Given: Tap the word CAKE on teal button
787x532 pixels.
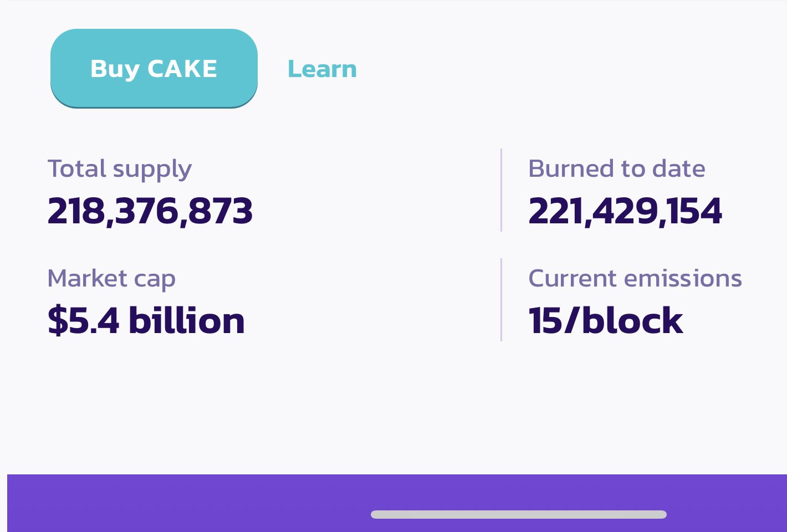Looking at the screenshot, I should [182, 69].
